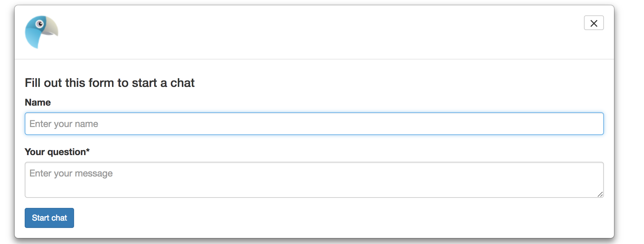This screenshot has height=244, width=644.
Task: Click the form heading text
Action: pos(109,83)
